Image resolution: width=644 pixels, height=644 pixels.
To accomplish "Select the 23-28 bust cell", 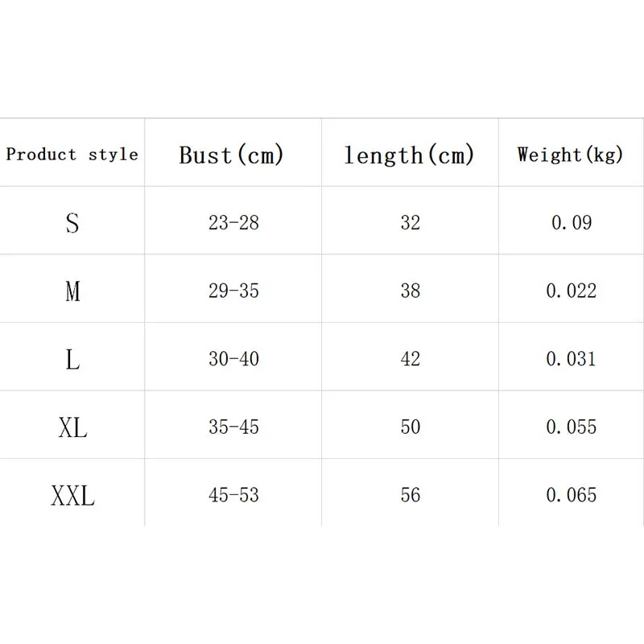I will [x=233, y=223].
